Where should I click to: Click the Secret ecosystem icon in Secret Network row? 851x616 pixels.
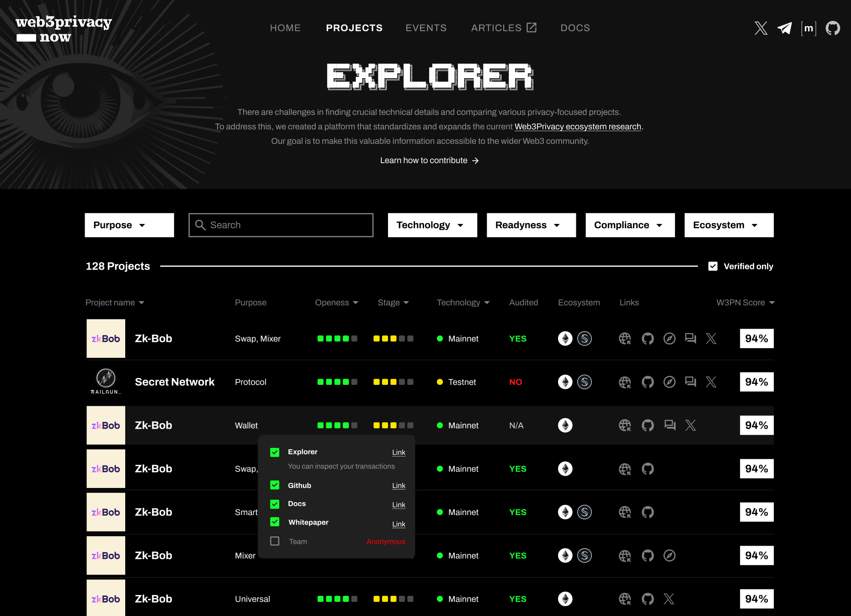[x=585, y=382]
